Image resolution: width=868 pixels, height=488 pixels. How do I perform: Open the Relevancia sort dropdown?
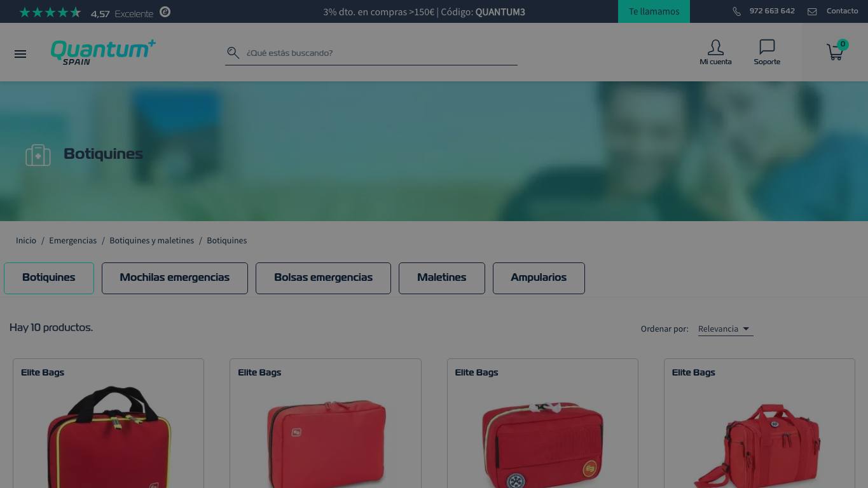coord(725,329)
